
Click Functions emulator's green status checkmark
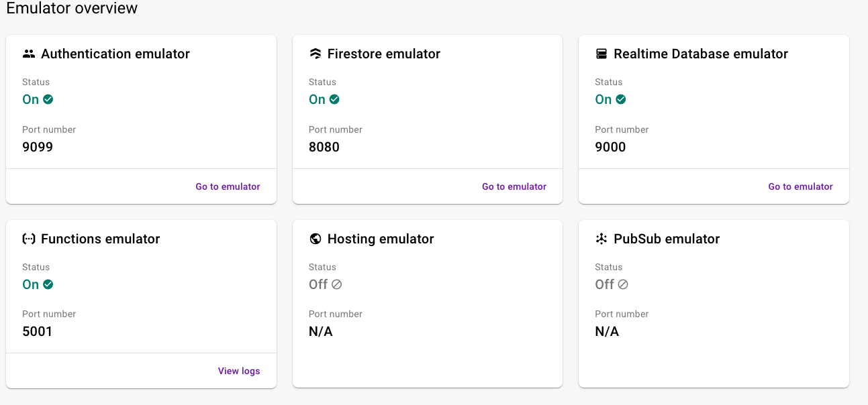pyautogui.click(x=48, y=284)
